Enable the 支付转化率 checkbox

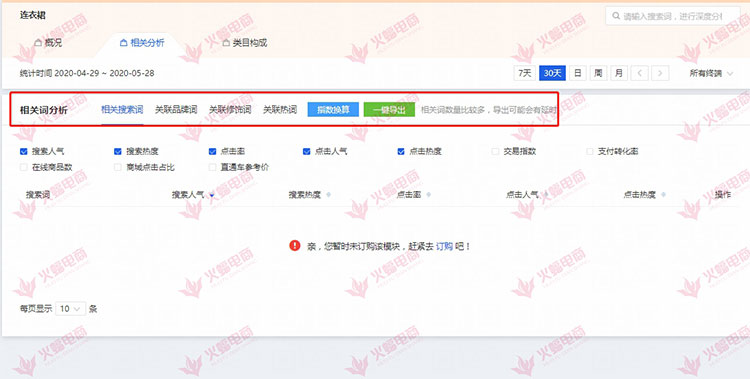pyautogui.click(x=590, y=151)
